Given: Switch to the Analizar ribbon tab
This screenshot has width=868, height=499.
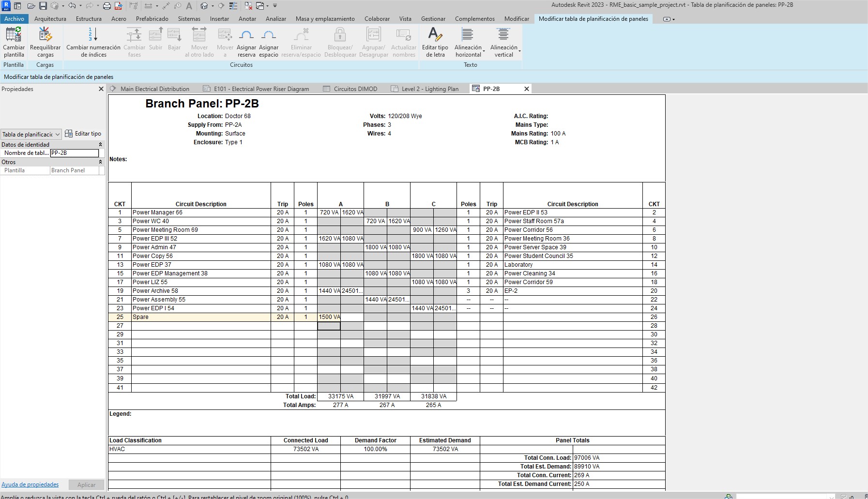Looking at the screenshot, I should 276,19.
